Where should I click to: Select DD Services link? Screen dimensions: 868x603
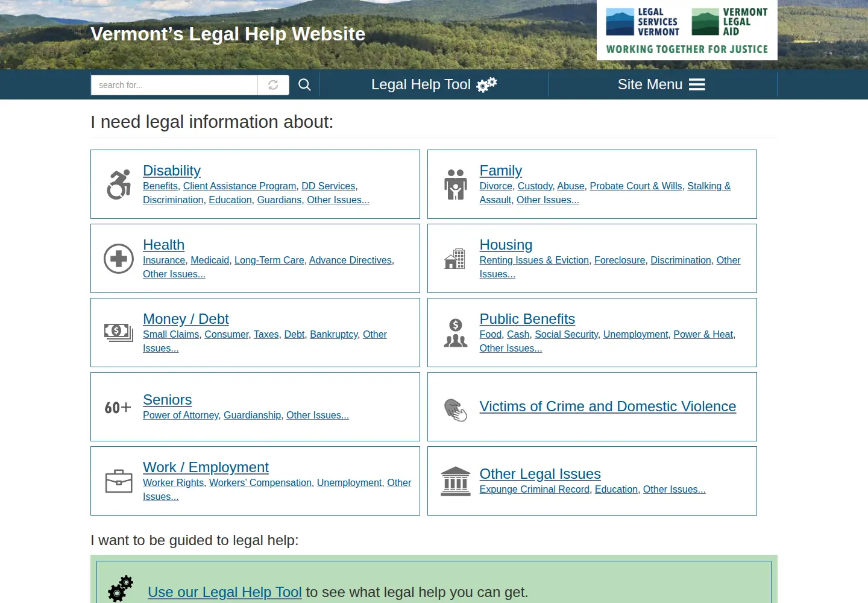click(329, 186)
